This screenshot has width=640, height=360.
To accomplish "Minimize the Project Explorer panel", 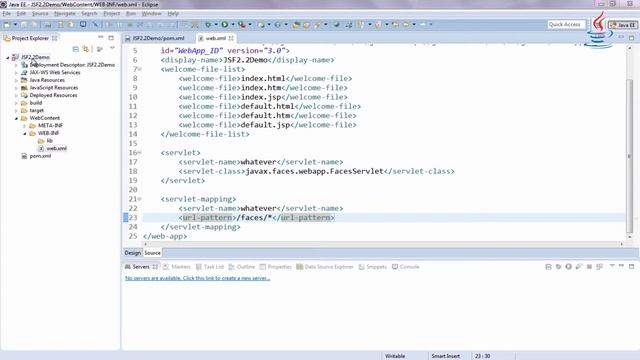I will point(101,38).
